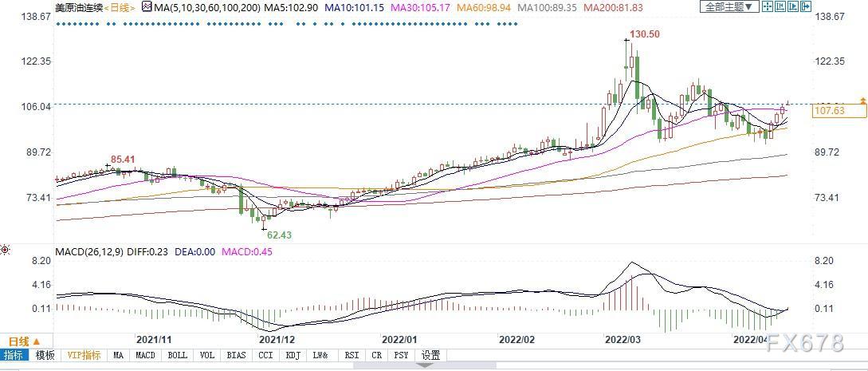Select the 指标 tab
Viewport: 868px width, 371px height.
(14, 356)
